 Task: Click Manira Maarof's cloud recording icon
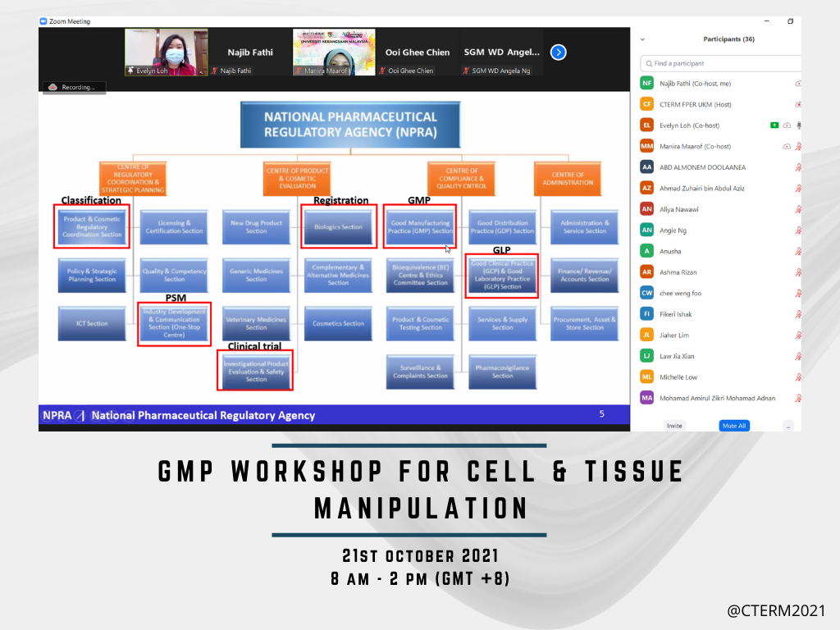[787, 146]
